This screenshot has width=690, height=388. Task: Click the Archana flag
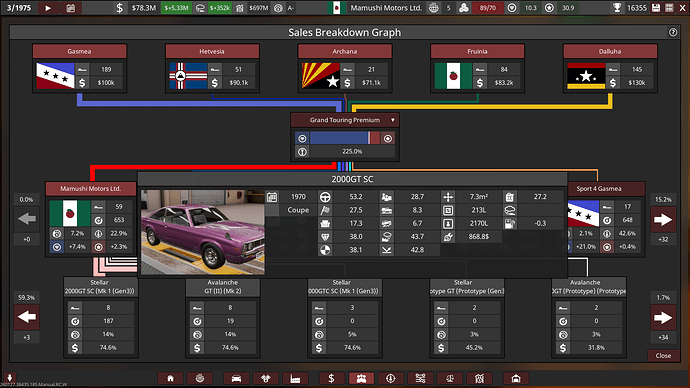(321, 76)
